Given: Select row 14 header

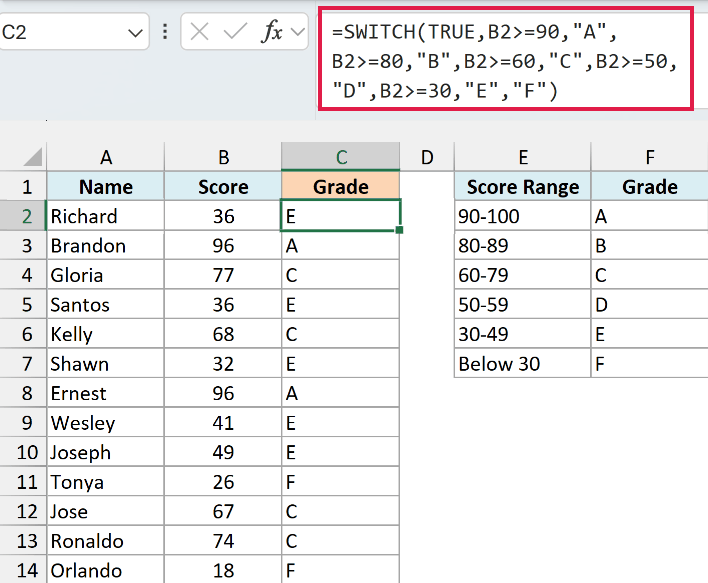Looking at the screenshot, I should [23, 570].
